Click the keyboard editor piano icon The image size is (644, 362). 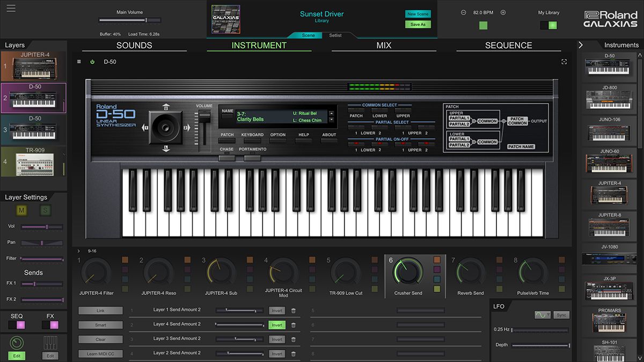coord(50,343)
